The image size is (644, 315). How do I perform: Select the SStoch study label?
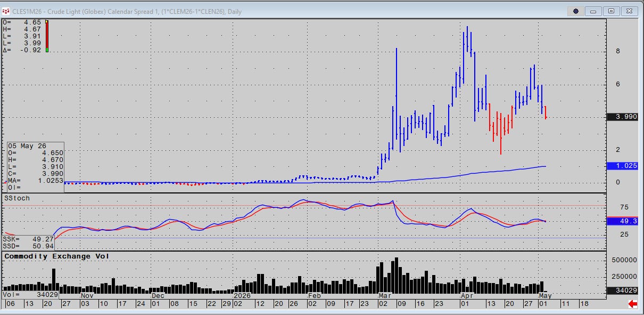[x=17, y=198]
